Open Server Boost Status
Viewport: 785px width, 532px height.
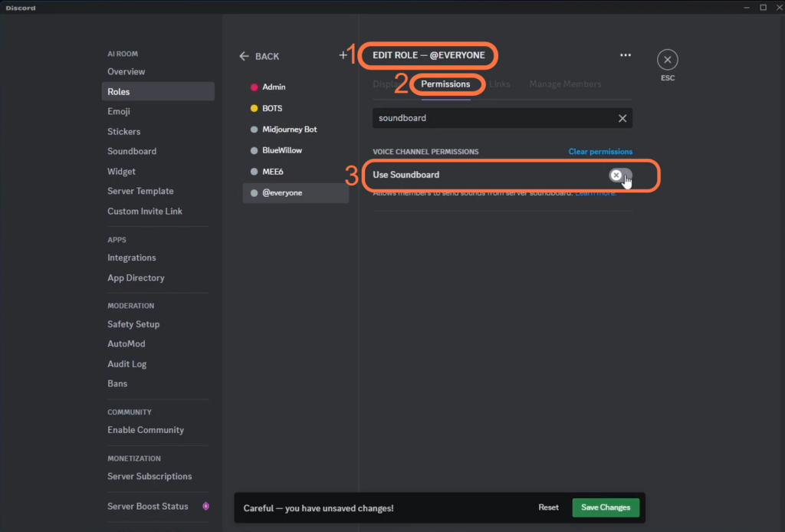158,507
